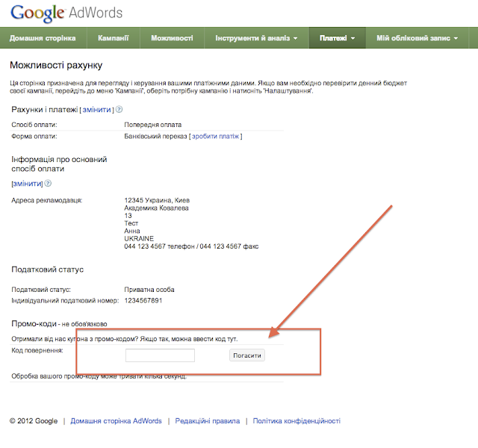Click the Google AdWords logo
The width and height of the screenshot is (478, 448).
[x=66, y=13]
